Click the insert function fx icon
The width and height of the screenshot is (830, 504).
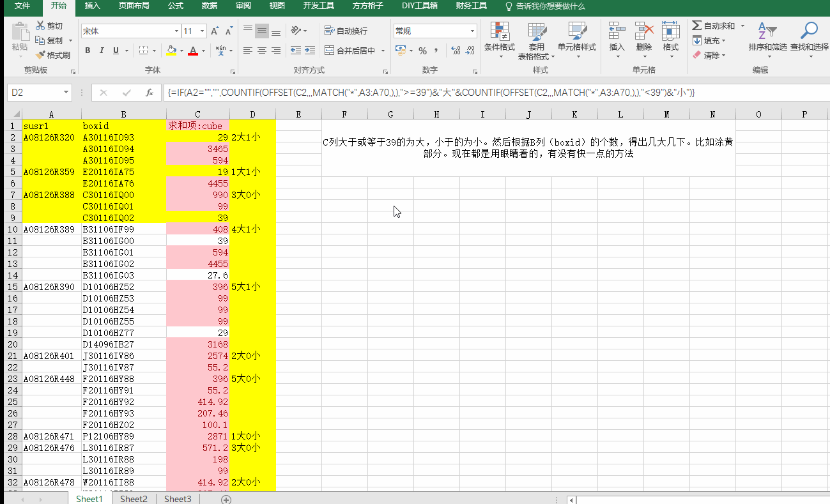[149, 93]
